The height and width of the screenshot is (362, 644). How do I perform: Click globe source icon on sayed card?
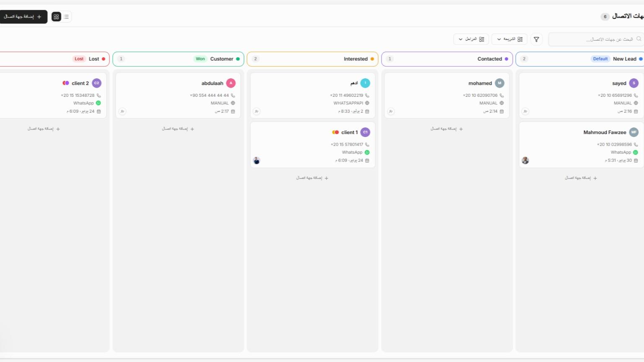[x=636, y=103]
